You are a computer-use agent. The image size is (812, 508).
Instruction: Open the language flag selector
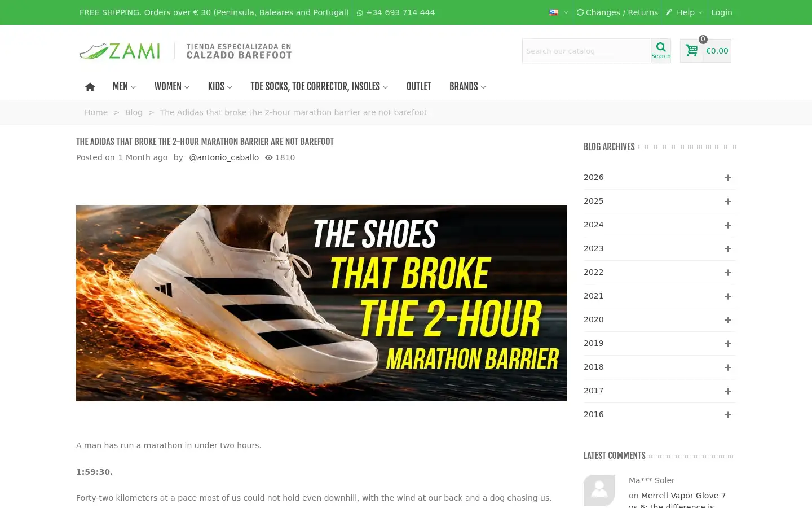558,12
